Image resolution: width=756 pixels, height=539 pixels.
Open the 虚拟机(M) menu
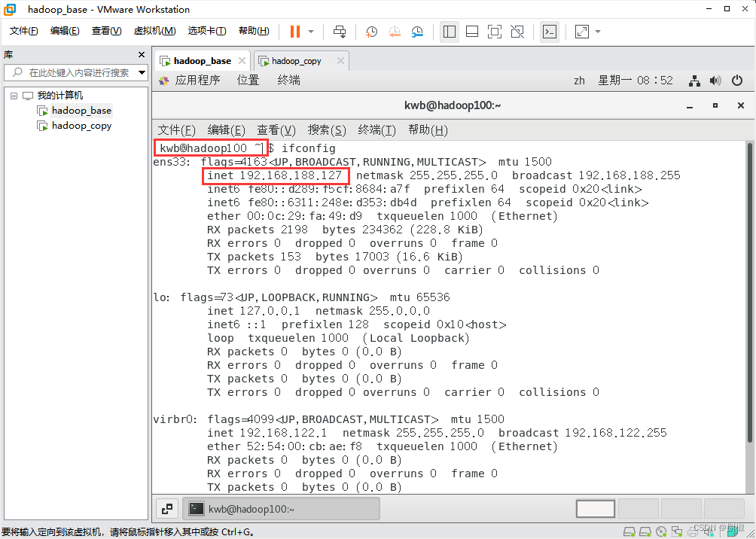[154, 31]
